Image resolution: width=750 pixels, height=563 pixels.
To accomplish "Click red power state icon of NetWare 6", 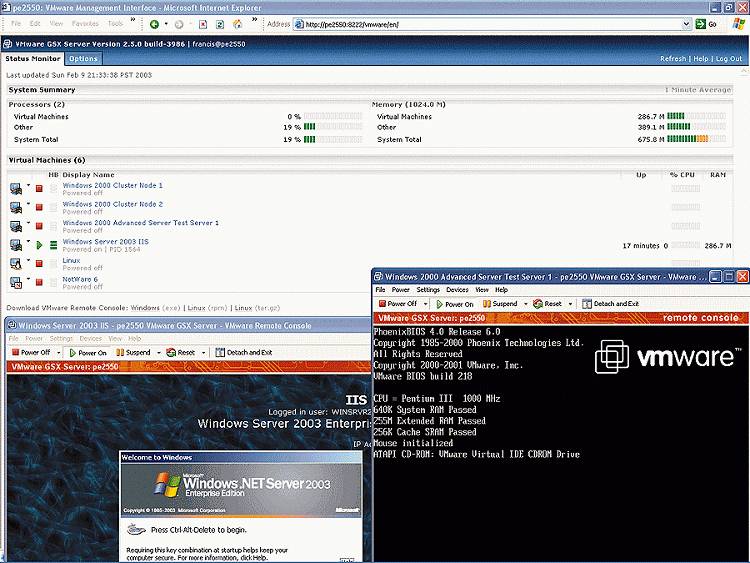I will [39, 282].
